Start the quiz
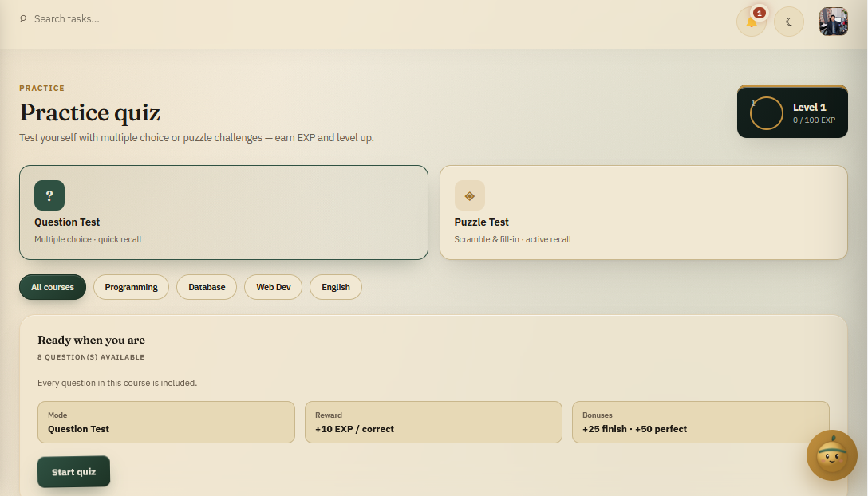Image resolution: width=868 pixels, height=496 pixels. tap(73, 471)
